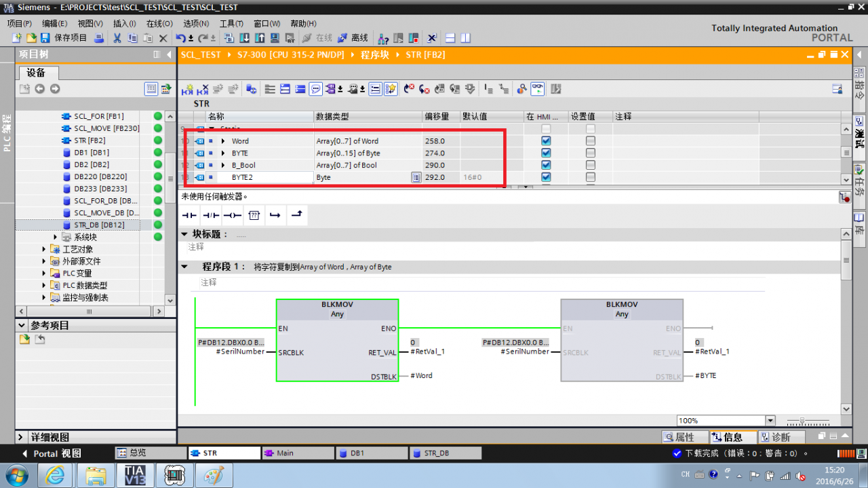The height and width of the screenshot is (488, 868).
Task: Click the copy icon in the main toolbar
Action: [132, 38]
